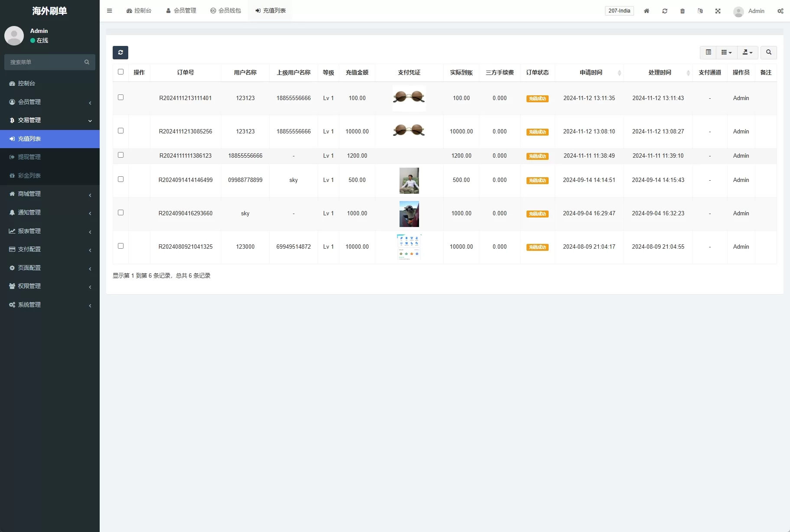
Task: Sort by 申请时间 column header
Action: click(591, 73)
